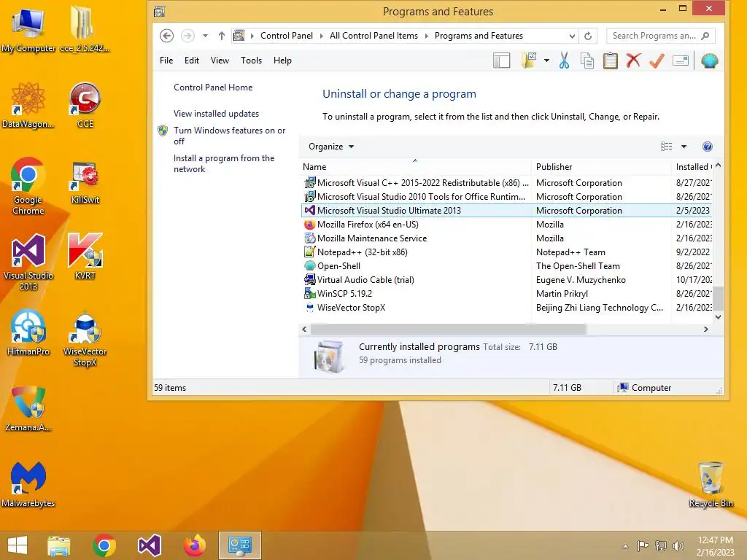Select Mozilla Maintenance Service row

click(x=507, y=238)
